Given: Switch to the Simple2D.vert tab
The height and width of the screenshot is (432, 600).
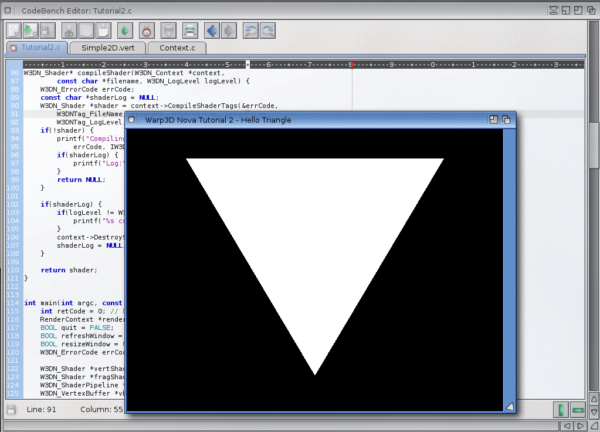Looking at the screenshot, I should (108, 48).
